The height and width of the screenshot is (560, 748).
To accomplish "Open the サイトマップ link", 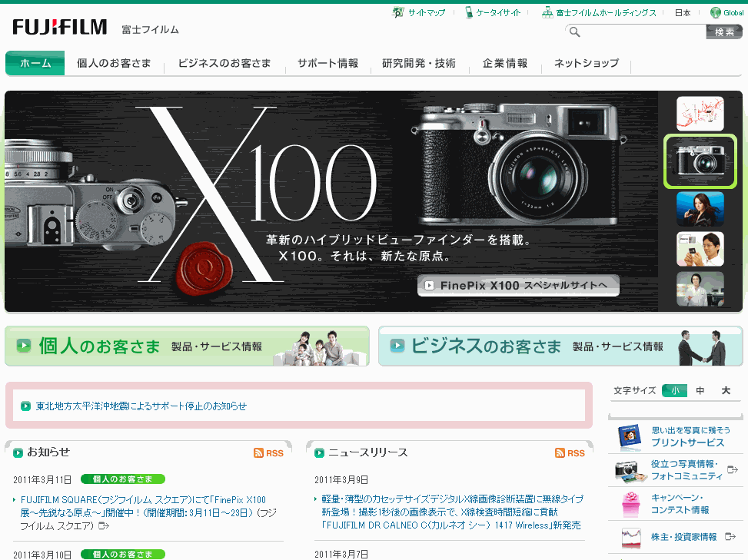I will pyautogui.click(x=427, y=13).
